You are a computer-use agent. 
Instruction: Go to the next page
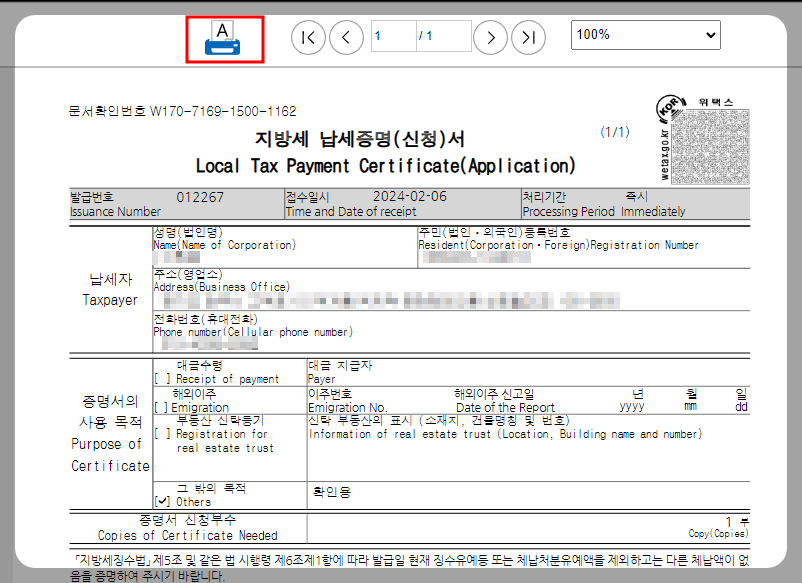pyautogui.click(x=490, y=36)
